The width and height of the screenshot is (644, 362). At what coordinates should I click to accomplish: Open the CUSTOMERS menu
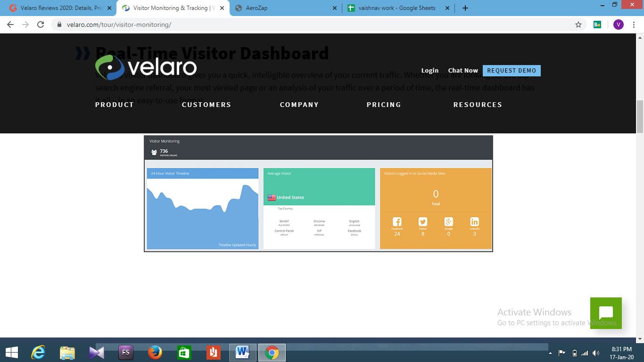click(206, 105)
